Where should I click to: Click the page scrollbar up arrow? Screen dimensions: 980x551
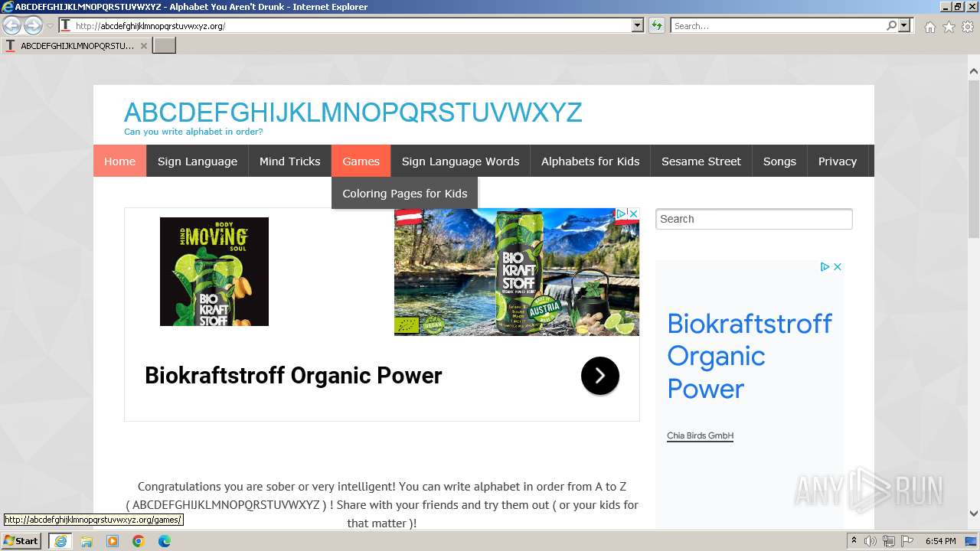(x=973, y=71)
